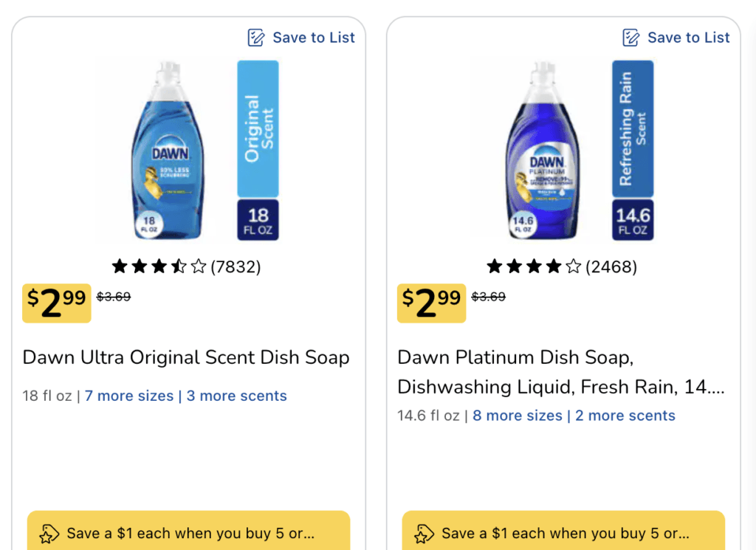Click the Original Scent blue label on the product image
The width and height of the screenshot is (756, 550).
coord(256,129)
